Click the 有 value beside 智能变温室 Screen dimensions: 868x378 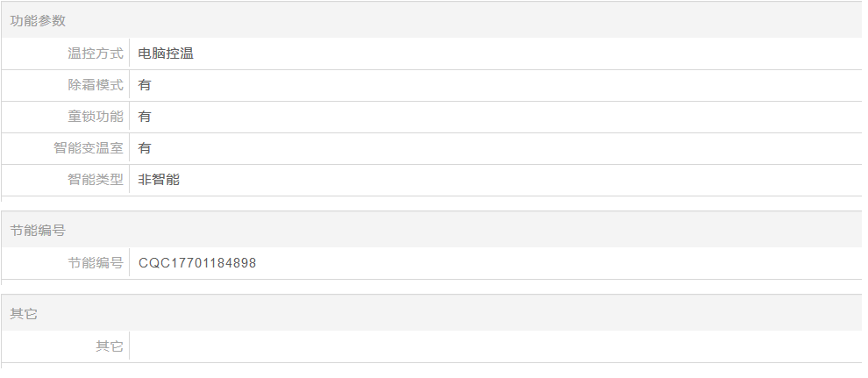(145, 147)
